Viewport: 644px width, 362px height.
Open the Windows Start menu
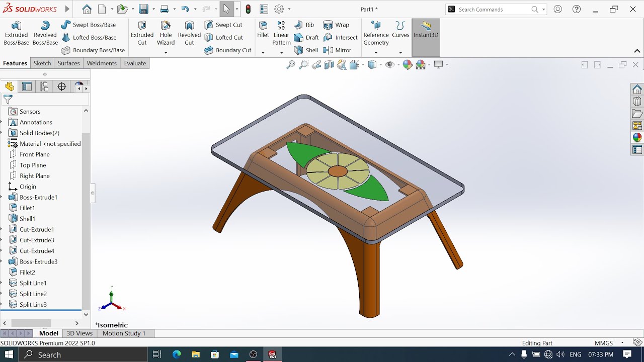(x=9, y=354)
